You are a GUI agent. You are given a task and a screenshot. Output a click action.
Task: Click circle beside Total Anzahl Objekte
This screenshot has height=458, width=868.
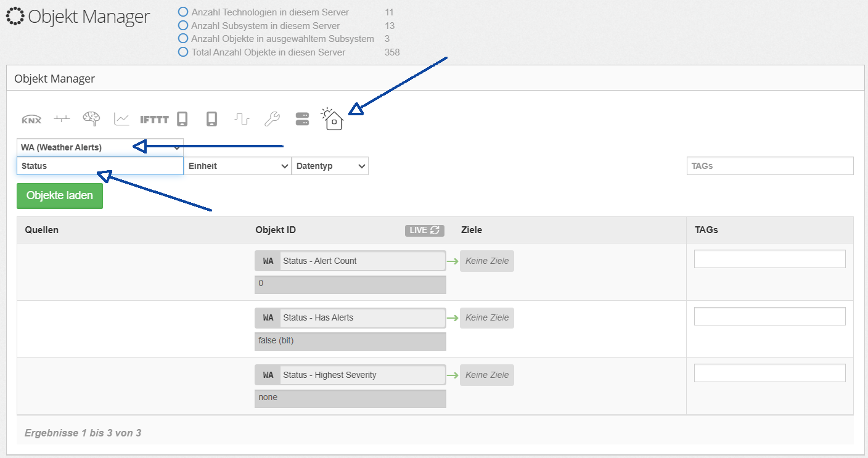click(x=182, y=52)
